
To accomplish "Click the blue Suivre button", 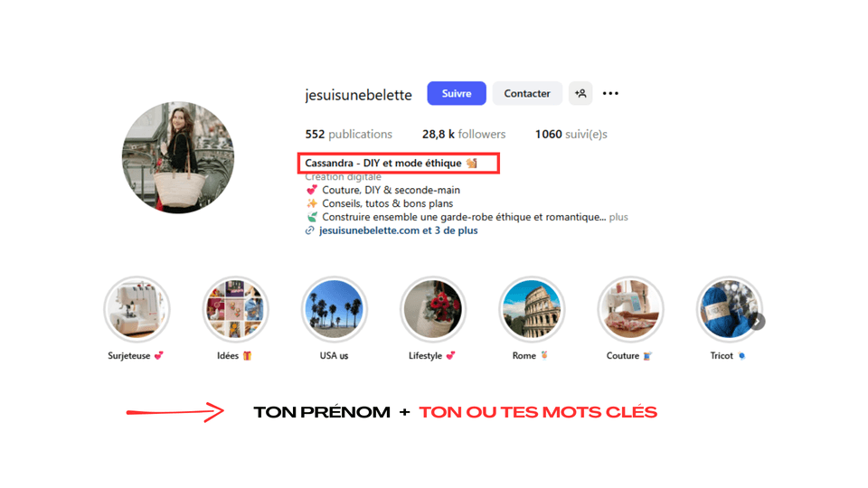I will pyautogui.click(x=456, y=93).
